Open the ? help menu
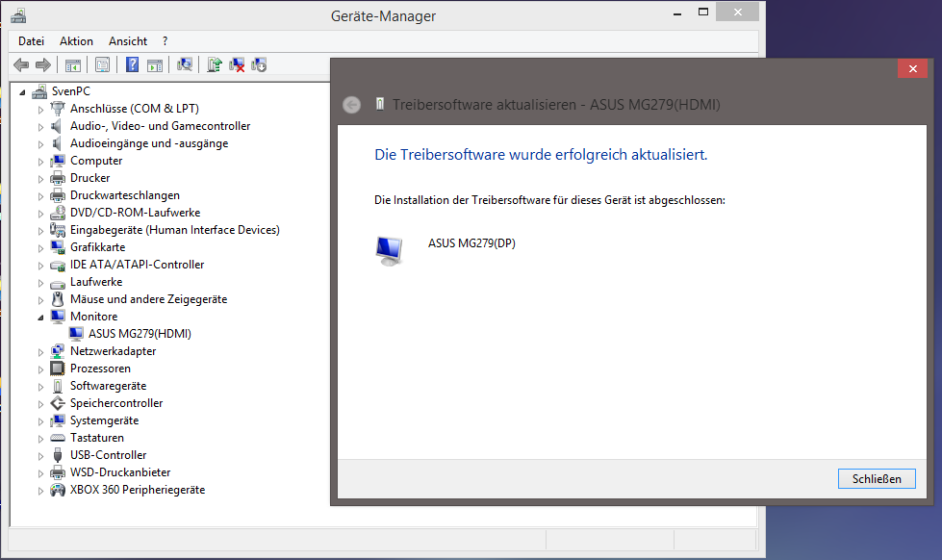 pyautogui.click(x=165, y=41)
